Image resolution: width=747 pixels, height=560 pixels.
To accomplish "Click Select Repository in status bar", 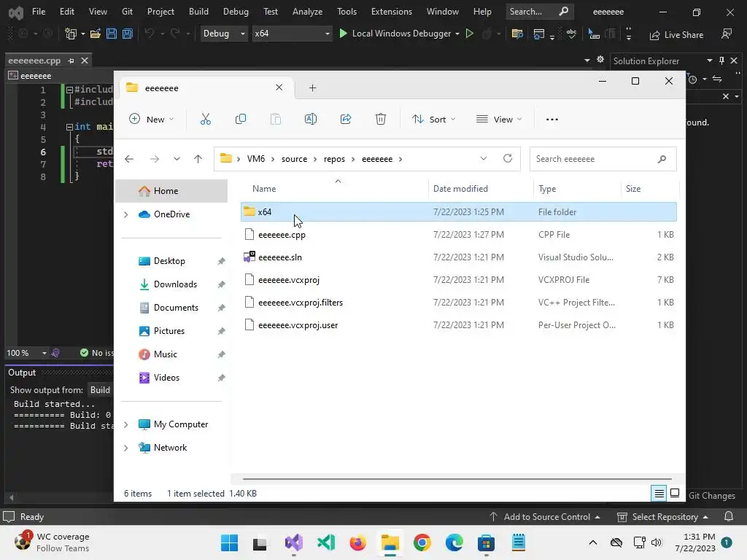I will click(662, 517).
